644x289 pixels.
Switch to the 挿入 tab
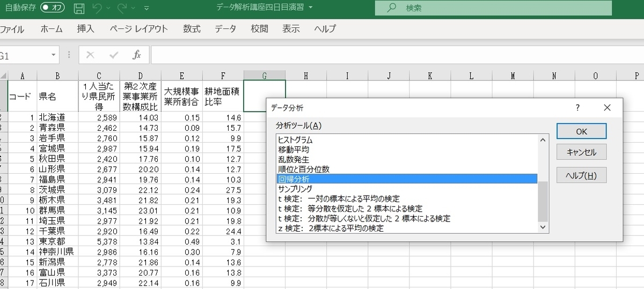(85, 29)
